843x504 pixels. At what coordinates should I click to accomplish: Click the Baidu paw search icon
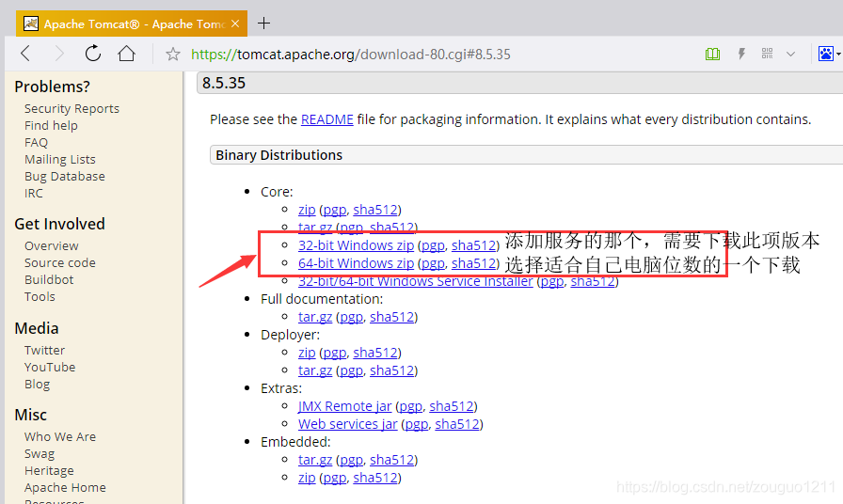point(826,54)
